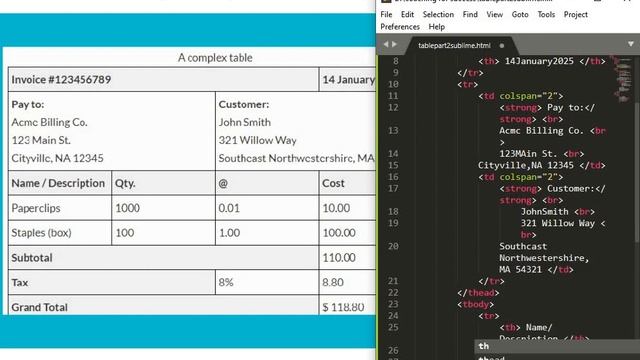This screenshot has width=640, height=360.
Task: Click line number 16 in the gutter
Action: (393, 177)
